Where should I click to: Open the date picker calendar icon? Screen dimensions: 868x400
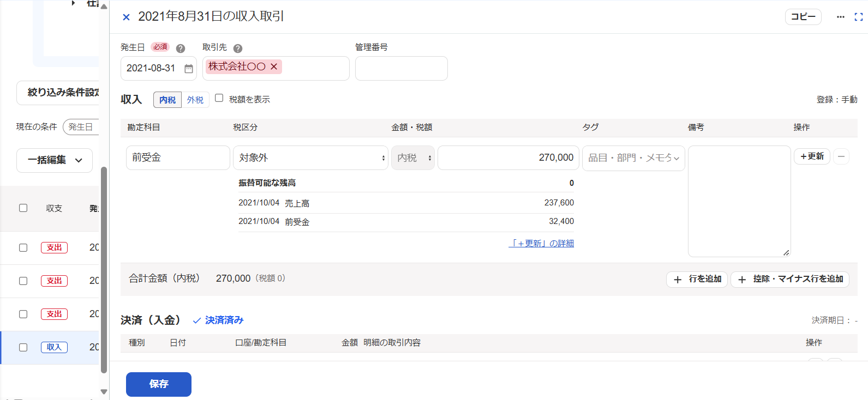coord(189,69)
